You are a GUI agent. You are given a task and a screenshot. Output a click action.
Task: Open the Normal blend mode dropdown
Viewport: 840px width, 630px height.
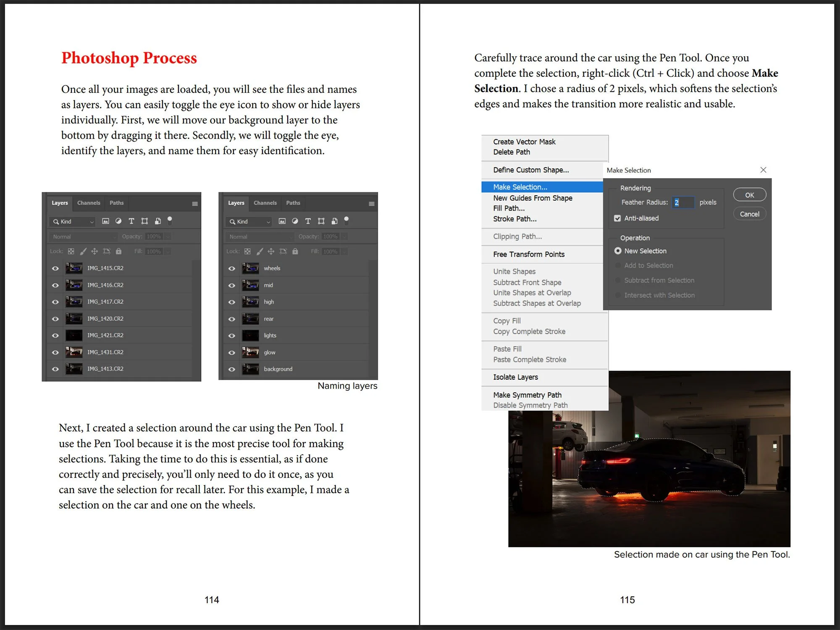point(83,236)
